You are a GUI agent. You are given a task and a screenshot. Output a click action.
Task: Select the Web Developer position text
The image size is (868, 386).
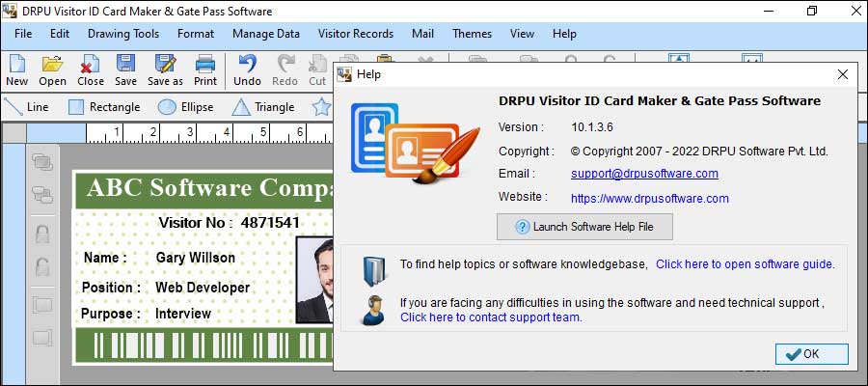pyautogui.click(x=203, y=288)
